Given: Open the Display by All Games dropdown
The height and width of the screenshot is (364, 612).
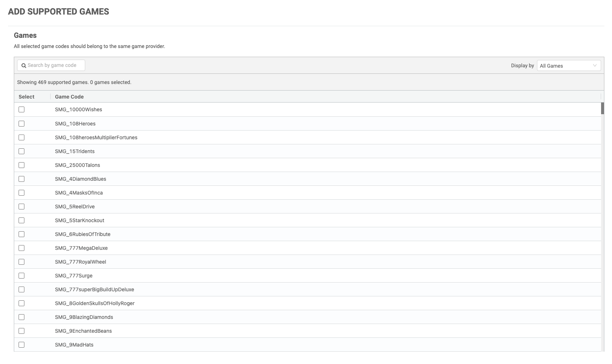Looking at the screenshot, I should (x=568, y=66).
